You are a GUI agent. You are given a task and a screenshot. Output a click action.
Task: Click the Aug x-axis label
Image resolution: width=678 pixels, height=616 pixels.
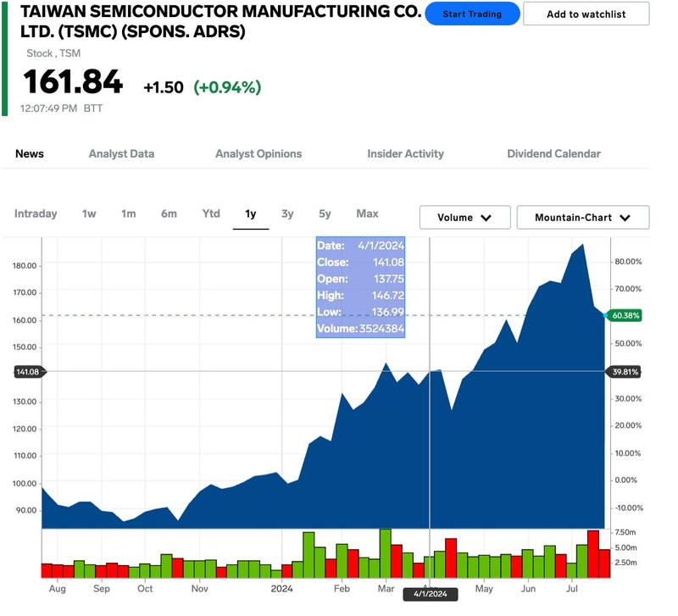coord(58,589)
